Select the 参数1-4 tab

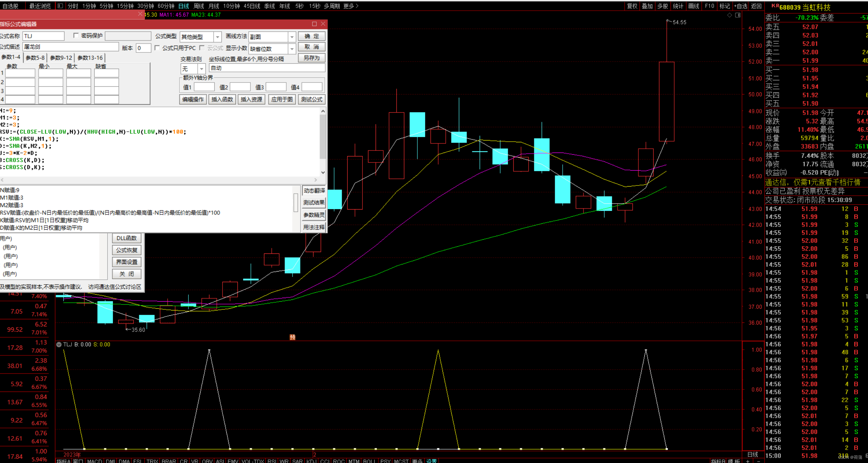pyautogui.click(x=11, y=57)
